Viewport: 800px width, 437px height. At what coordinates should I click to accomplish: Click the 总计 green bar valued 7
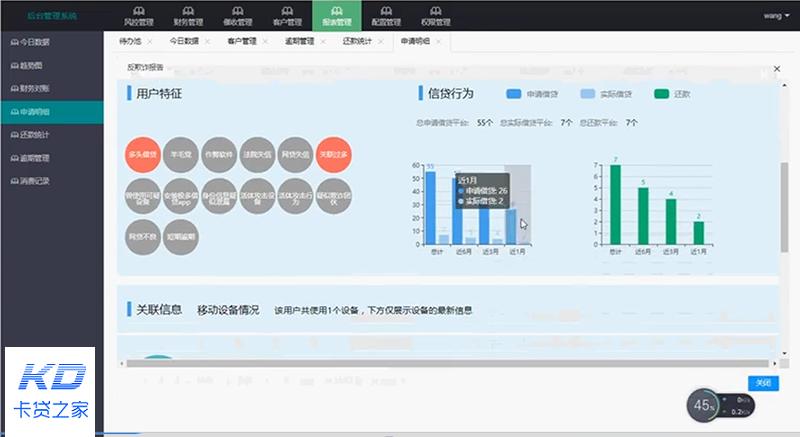(615, 205)
